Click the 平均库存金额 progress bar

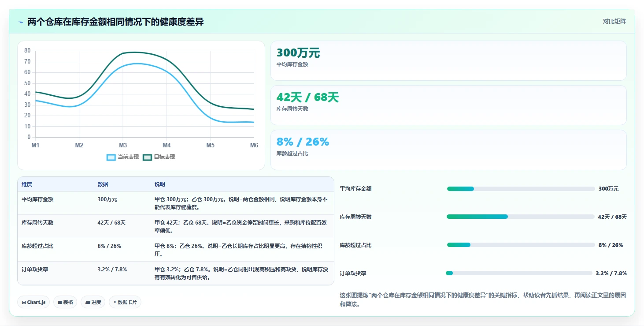[x=521, y=189]
